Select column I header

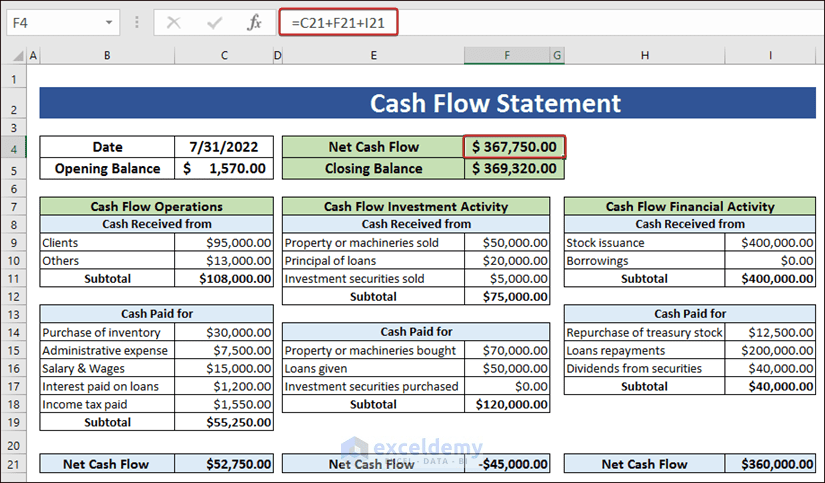(x=770, y=55)
